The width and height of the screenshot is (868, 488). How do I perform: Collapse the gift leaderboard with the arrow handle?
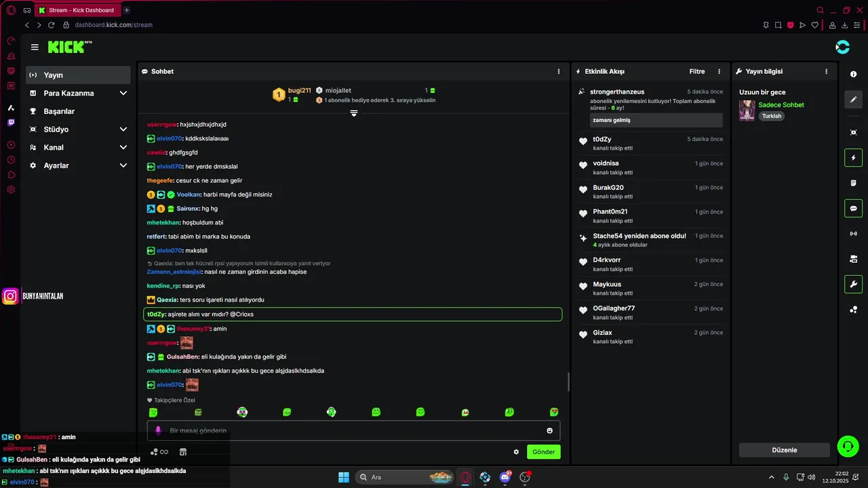(x=354, y=113)
